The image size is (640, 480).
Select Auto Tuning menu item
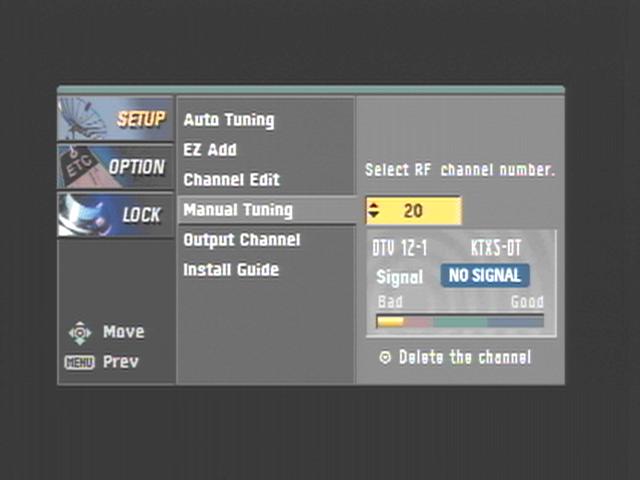229,120
